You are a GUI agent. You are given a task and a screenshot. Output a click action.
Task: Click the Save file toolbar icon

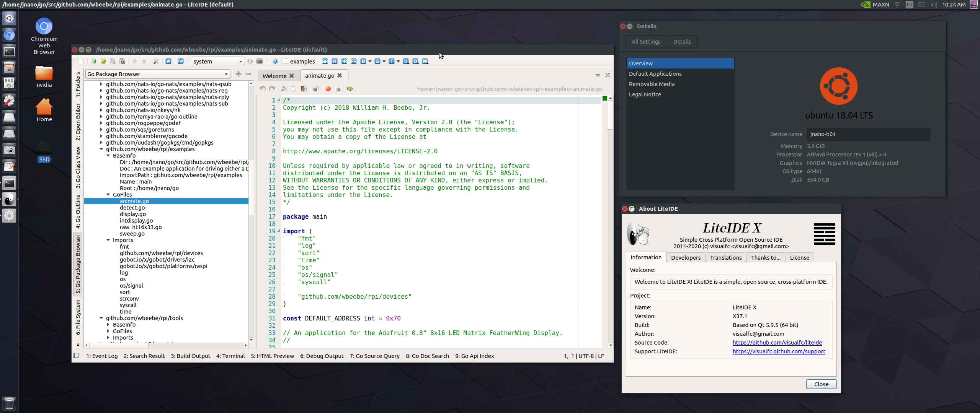[113, 61]
